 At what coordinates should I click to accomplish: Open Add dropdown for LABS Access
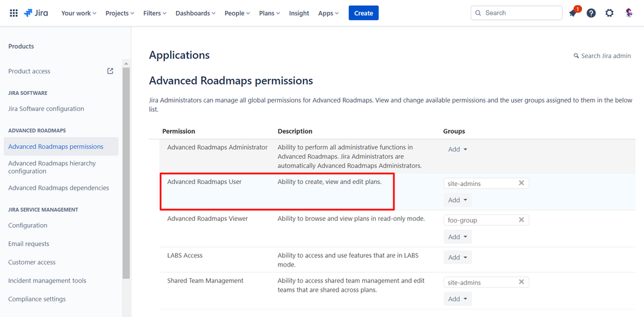coord(458,258)
